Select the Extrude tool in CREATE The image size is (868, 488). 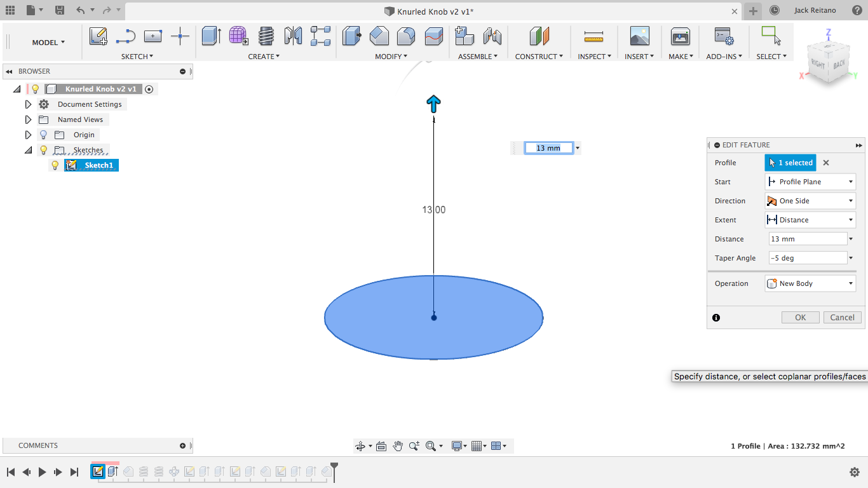click(x=211, y=36)
